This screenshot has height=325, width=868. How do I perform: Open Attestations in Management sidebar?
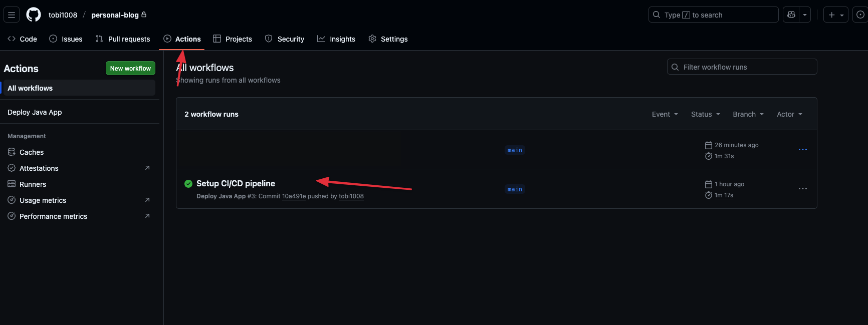39,168
